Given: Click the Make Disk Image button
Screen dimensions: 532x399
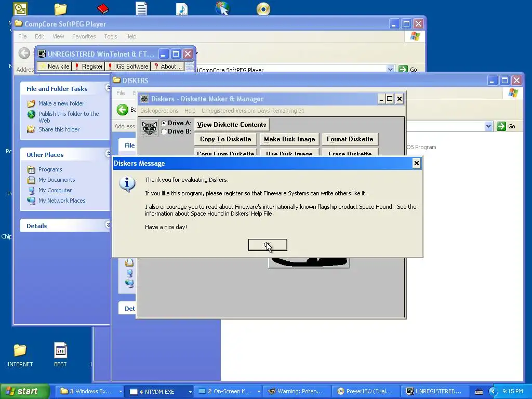Looking at the screenshot, I should (289, 139).
